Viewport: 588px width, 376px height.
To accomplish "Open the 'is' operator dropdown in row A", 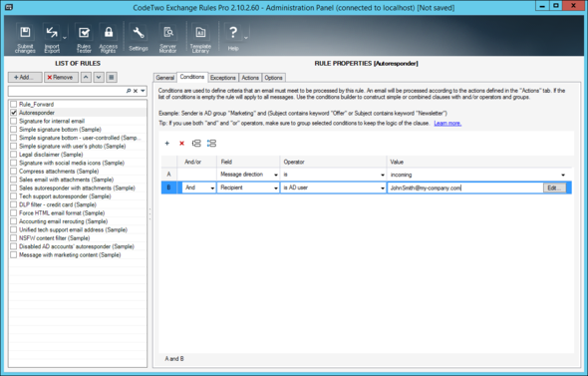I will [x=383, y=175].
